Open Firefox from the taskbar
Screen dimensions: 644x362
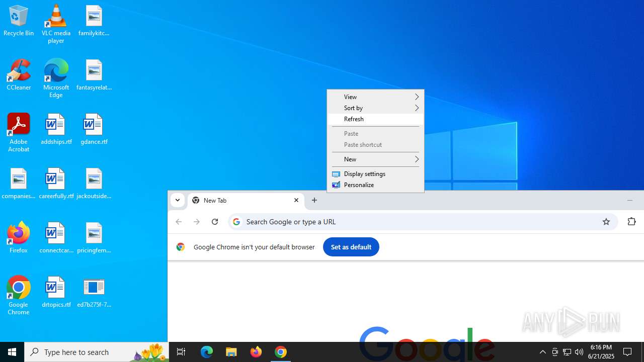point(256,352)
